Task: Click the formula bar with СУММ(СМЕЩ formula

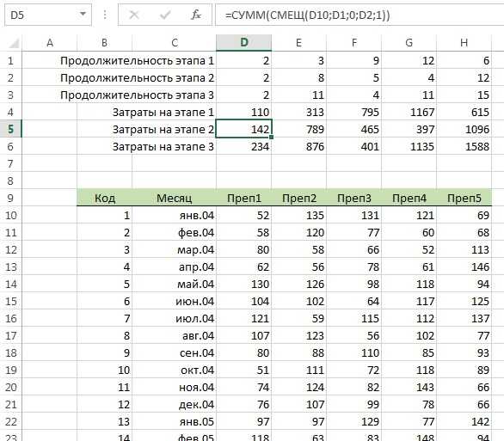Action: (x=360, y=15)
